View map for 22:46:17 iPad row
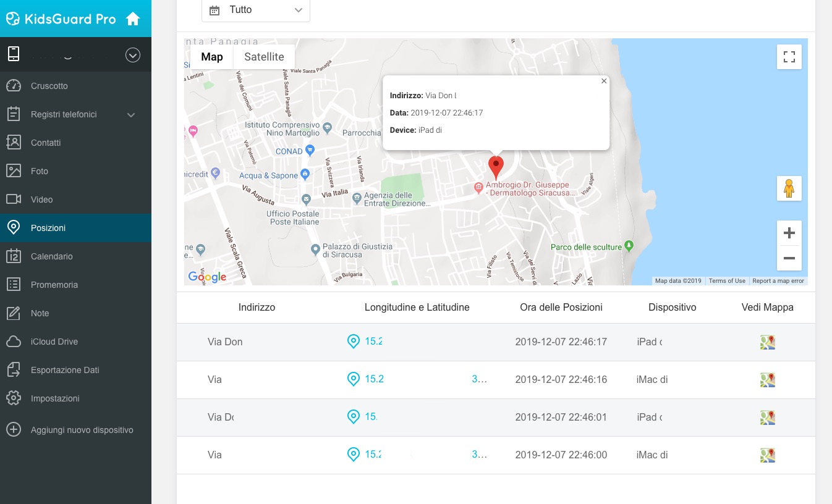The width and height of the screenshot is (832, 504). [768, 342]
